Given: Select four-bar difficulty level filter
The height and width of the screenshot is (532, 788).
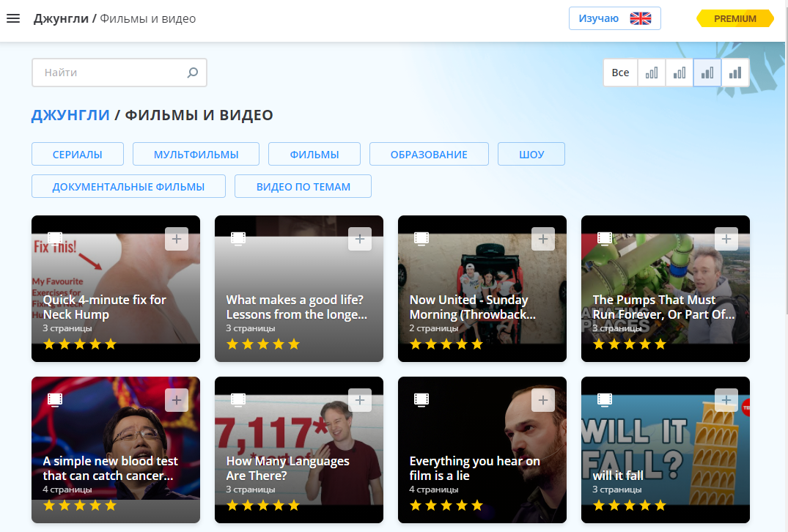Looking at the screenshot, I should [735, 73].
